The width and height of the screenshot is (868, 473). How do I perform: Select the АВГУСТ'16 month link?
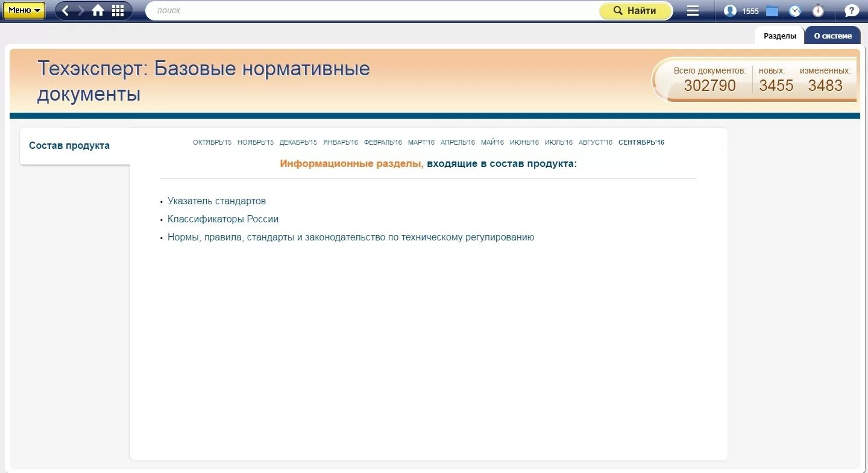(x=596, y=142)
